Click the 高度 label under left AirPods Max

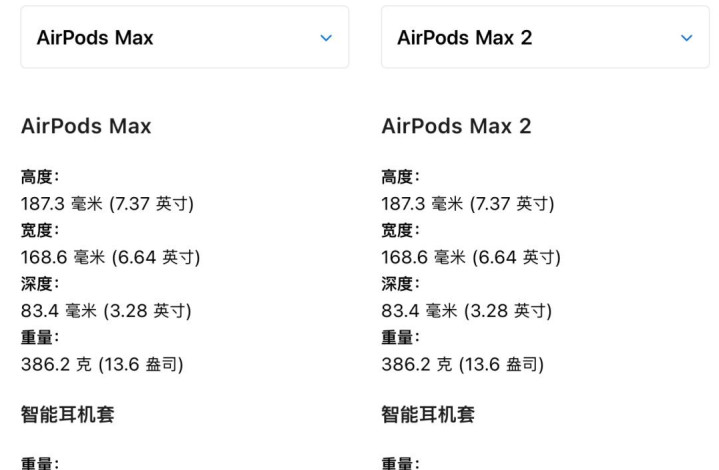(39, 177)
